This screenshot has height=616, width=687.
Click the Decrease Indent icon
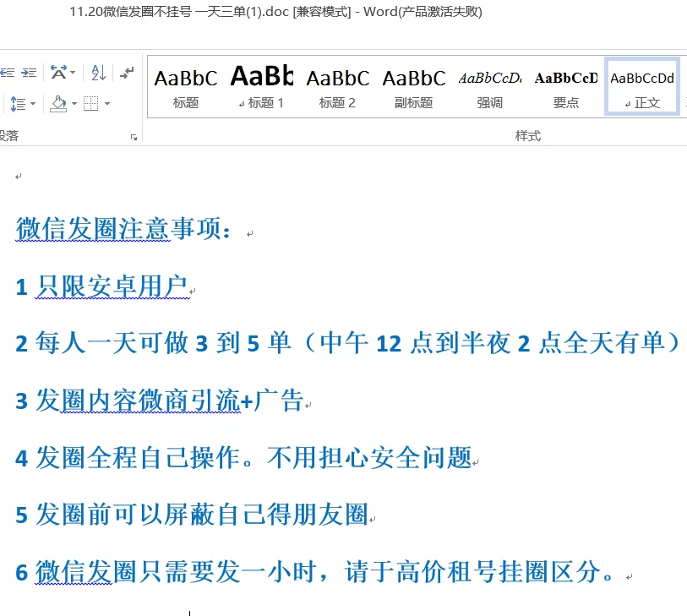[x=6, y=73]
